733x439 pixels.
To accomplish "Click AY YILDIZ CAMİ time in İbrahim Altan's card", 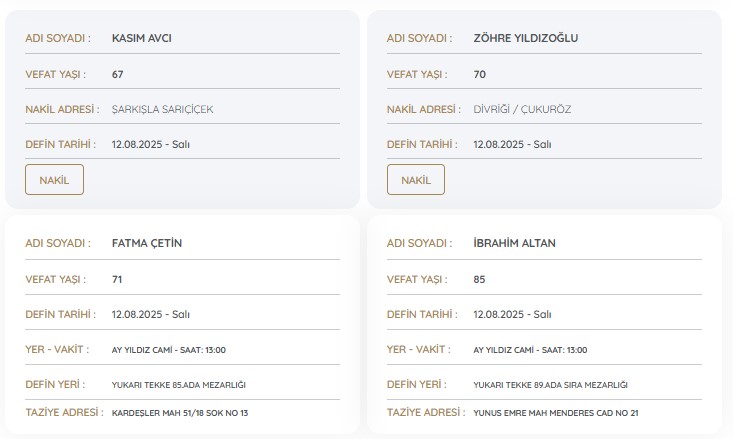I will pyautogui.click(x=530, y=350).
